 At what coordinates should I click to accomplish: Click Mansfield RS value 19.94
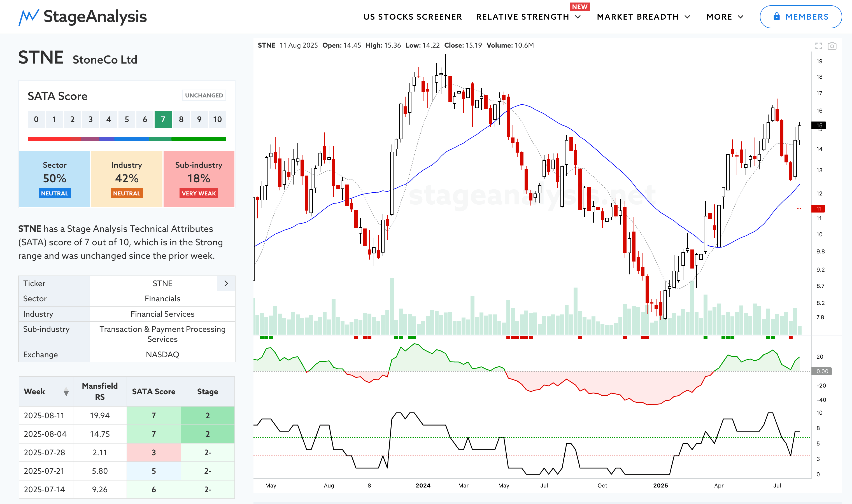point(100,416)
